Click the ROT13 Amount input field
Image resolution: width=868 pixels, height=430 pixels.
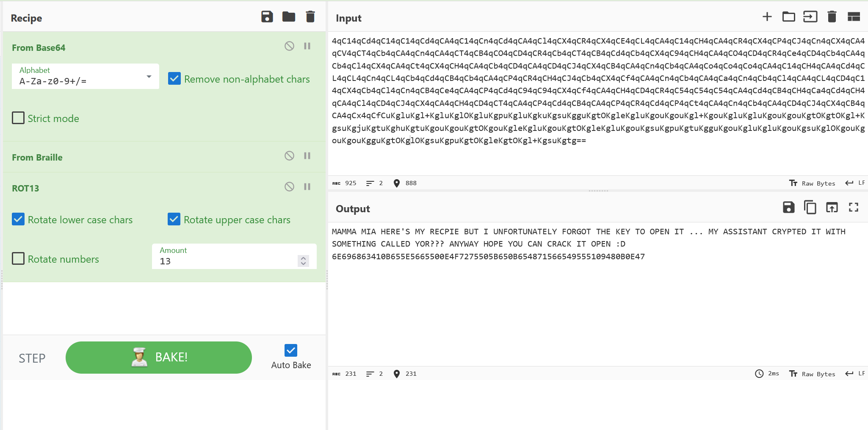pyautogui.click(x=234, y=256)
